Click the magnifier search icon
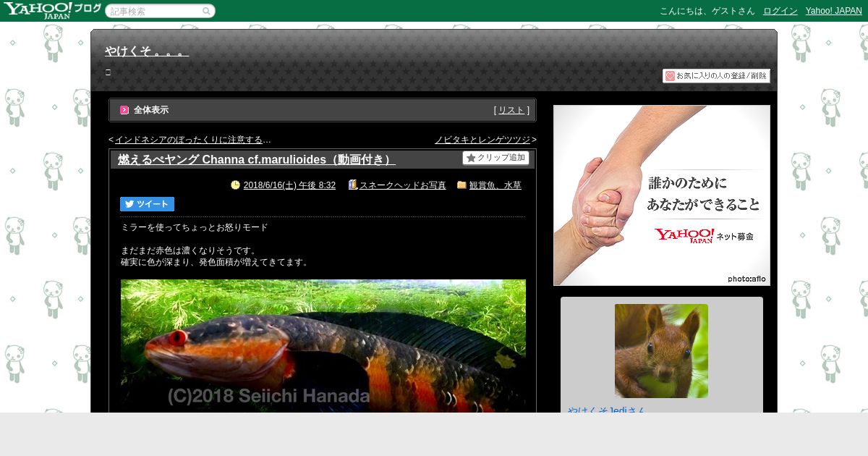 207,11
